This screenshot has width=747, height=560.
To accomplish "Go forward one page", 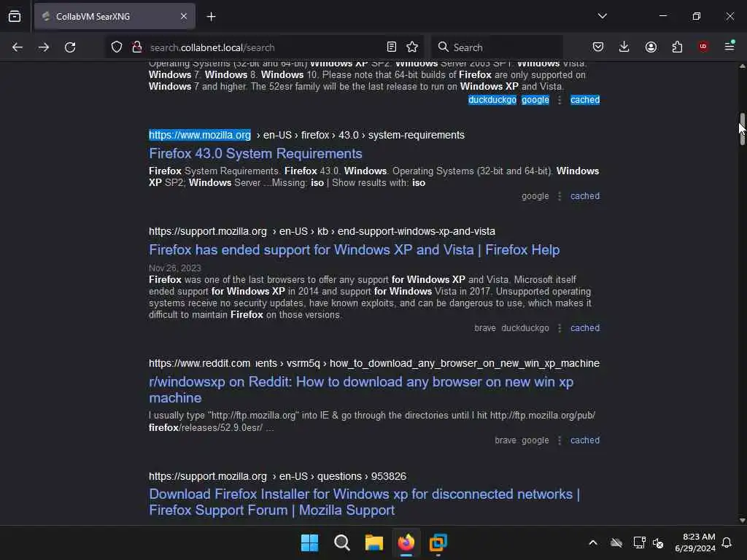I will [x=44, y=47].
